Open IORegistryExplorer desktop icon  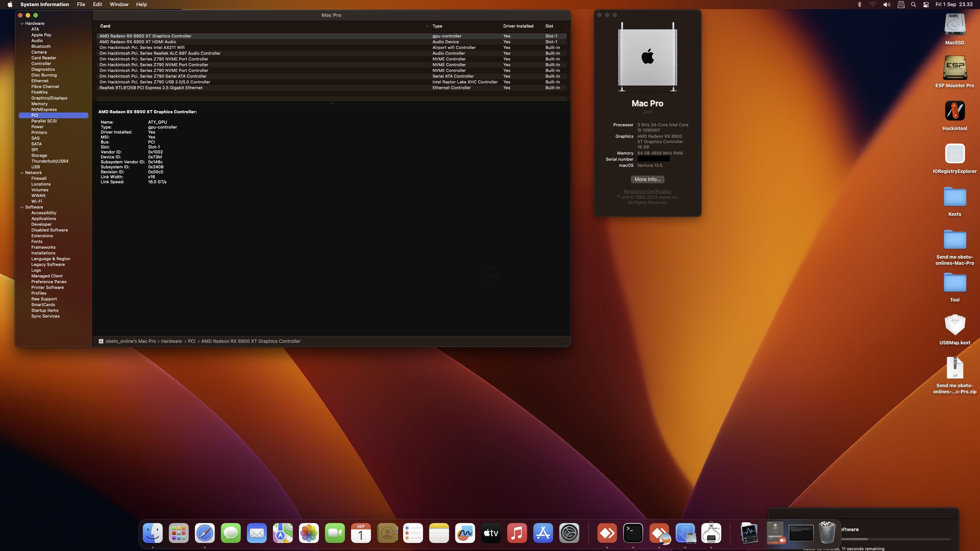(x=954, y=154)
